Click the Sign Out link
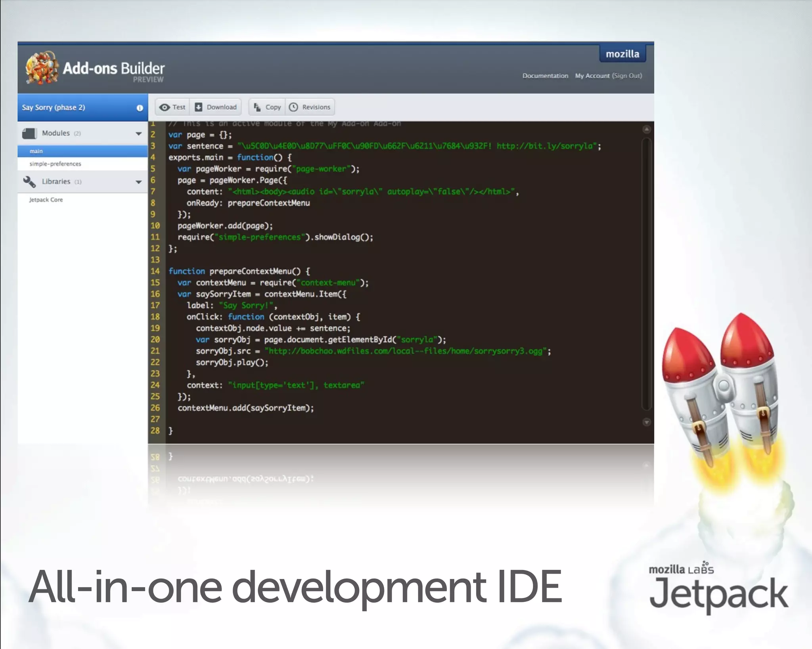Viewport: 812px width, 649px height. point(627,76)
